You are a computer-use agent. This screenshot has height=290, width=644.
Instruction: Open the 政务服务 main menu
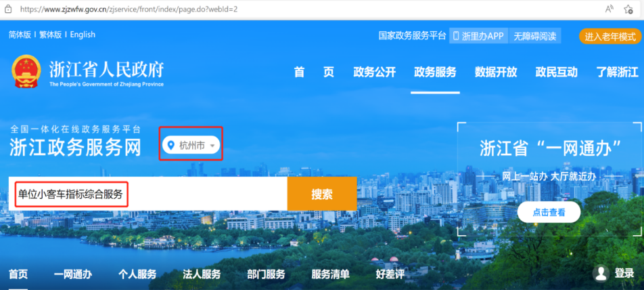point(435,72)
